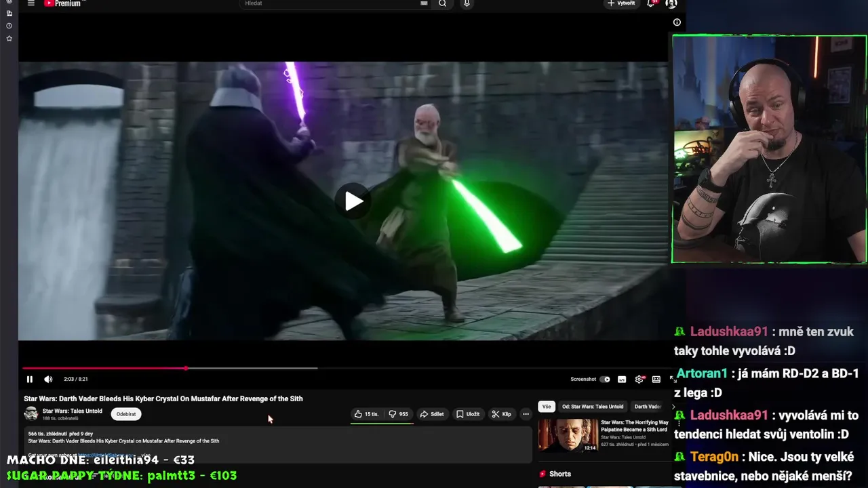The image size is (868, 488).
Task: Open the on-screen keyboard icon in search
Action: point(424,3)
